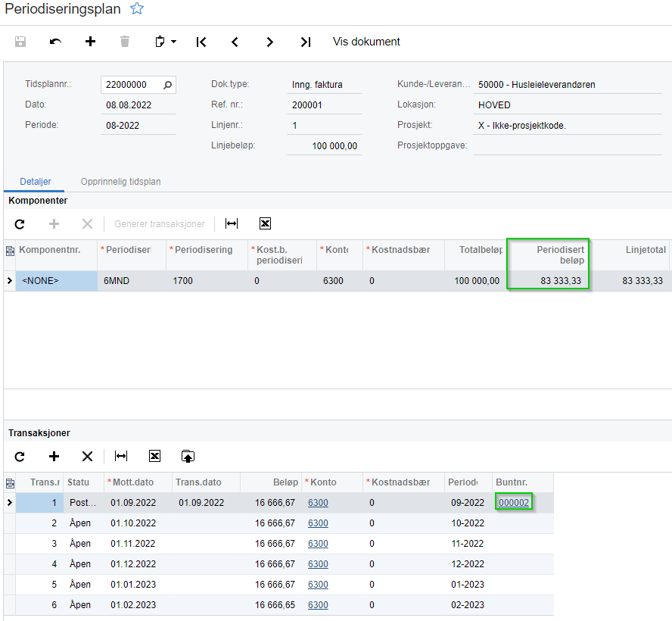Click the clipboard icon in top toolbar
Screen dimensions: 672x621
(160, 42)
